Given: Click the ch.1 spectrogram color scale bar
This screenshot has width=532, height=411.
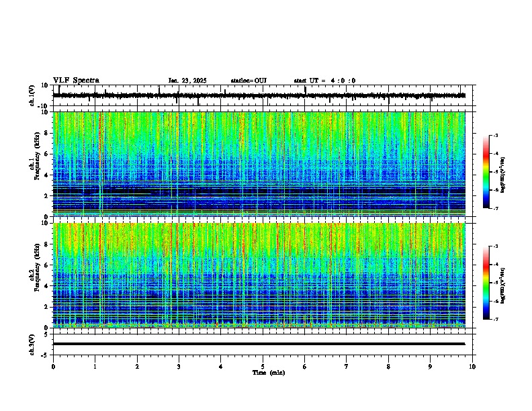Looking at the screenshot, I should (x=486, y=172).
